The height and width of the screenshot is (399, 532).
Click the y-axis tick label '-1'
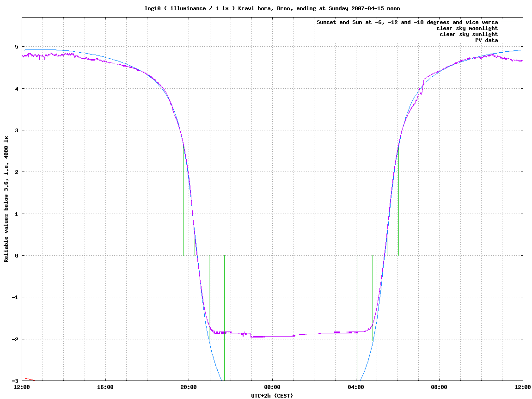tap(15, 297)
